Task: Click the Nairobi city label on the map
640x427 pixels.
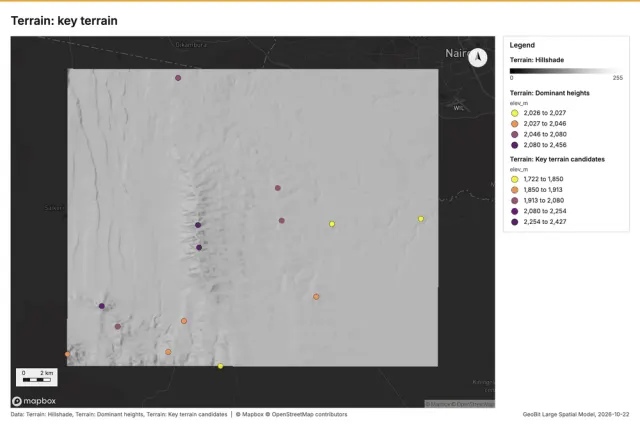Action: [457, 53]
